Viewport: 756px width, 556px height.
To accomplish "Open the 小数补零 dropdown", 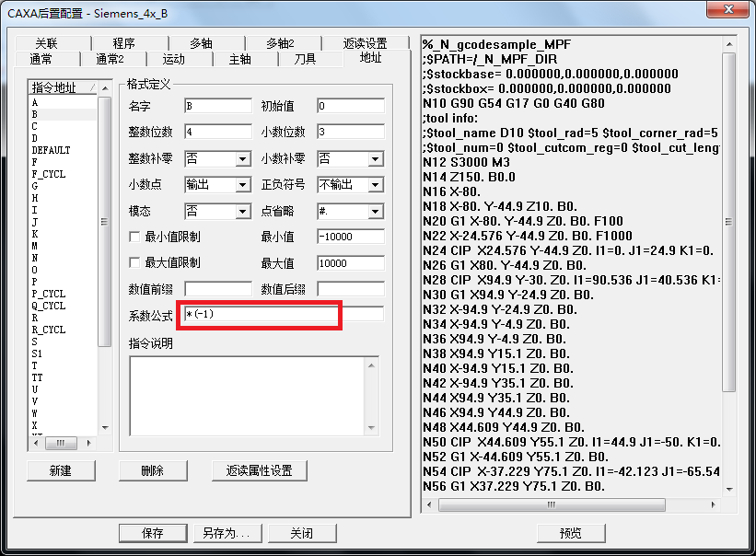I will coord(376,158).
